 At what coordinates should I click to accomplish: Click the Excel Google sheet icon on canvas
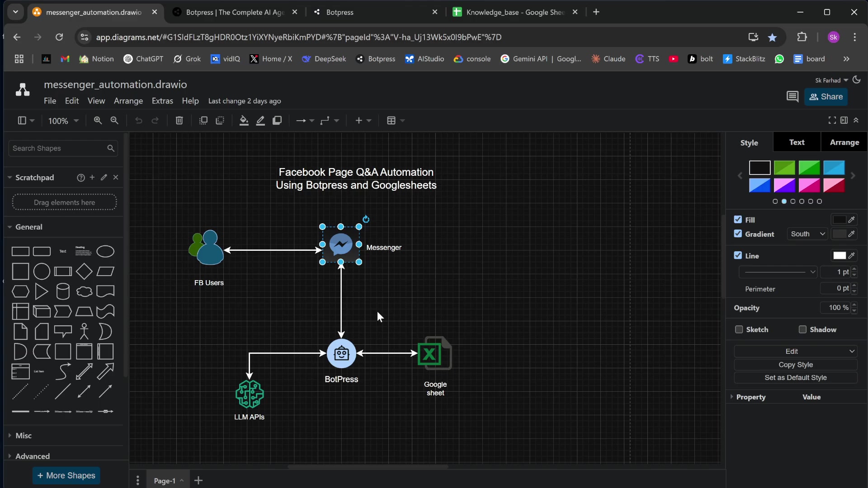click(435, 353)
